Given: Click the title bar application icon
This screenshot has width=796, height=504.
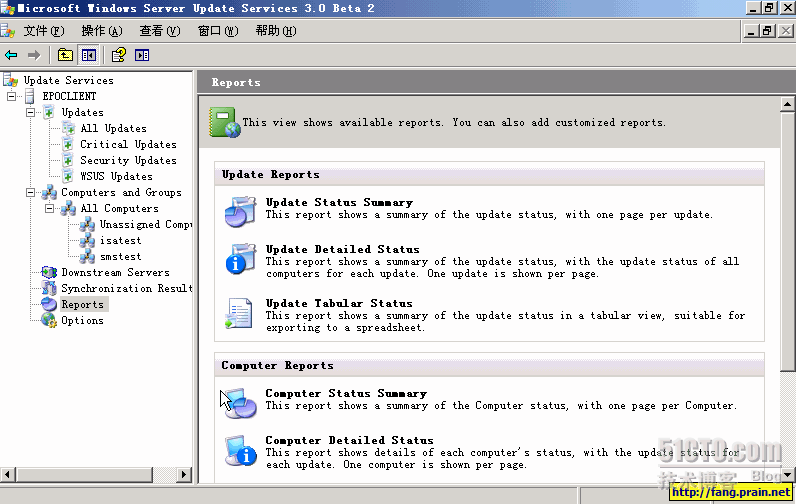Looking at the screenshot, I should (8, 8).
